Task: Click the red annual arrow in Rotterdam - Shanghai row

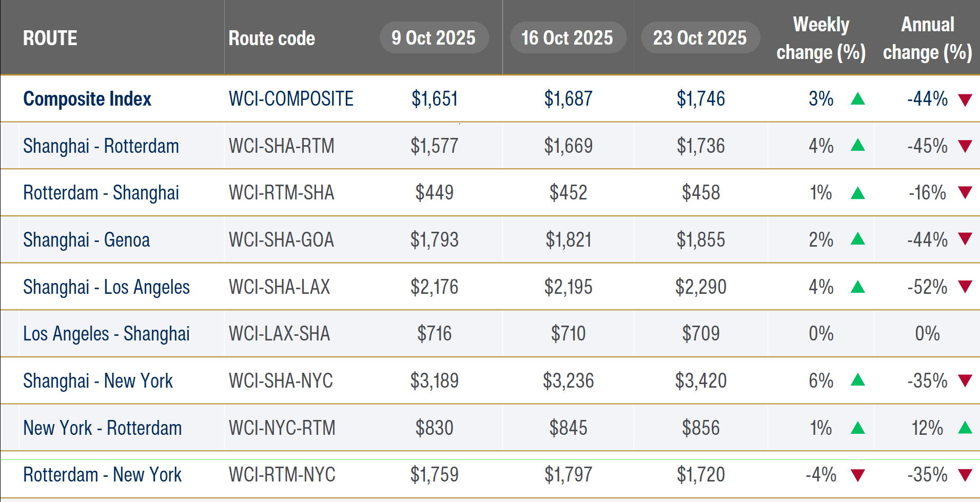Action: 965,193
